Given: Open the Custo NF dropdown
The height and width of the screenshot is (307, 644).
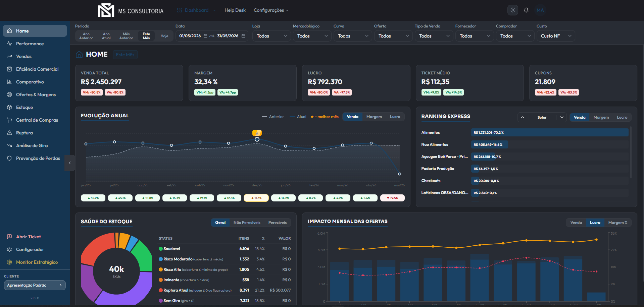Looking at the screenshot, I should pyautogui.click(x=556, y=36).
